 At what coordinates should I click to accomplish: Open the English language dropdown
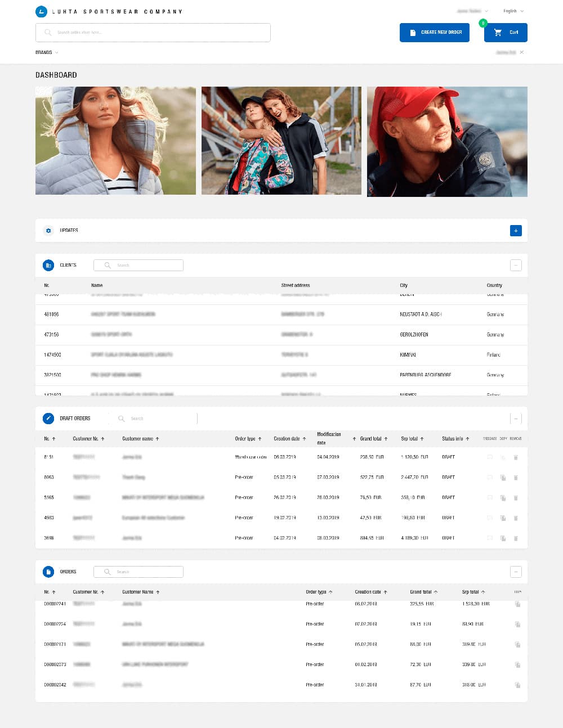click(513, 11)
